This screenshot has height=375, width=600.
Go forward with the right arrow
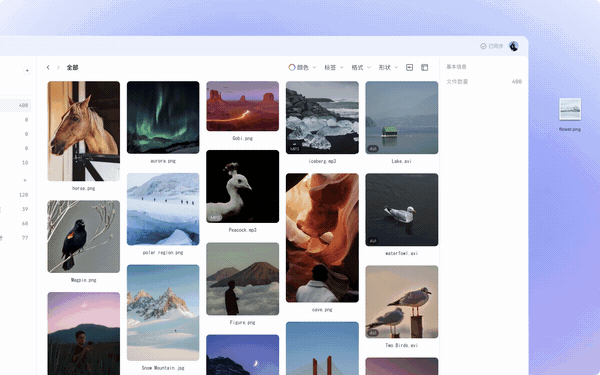[x=58, y=67]
